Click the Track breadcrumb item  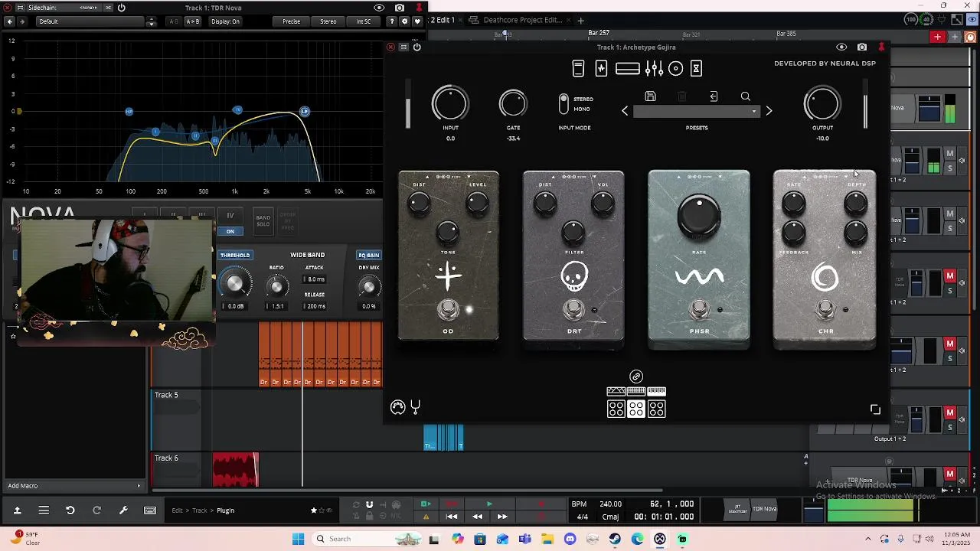200,510
